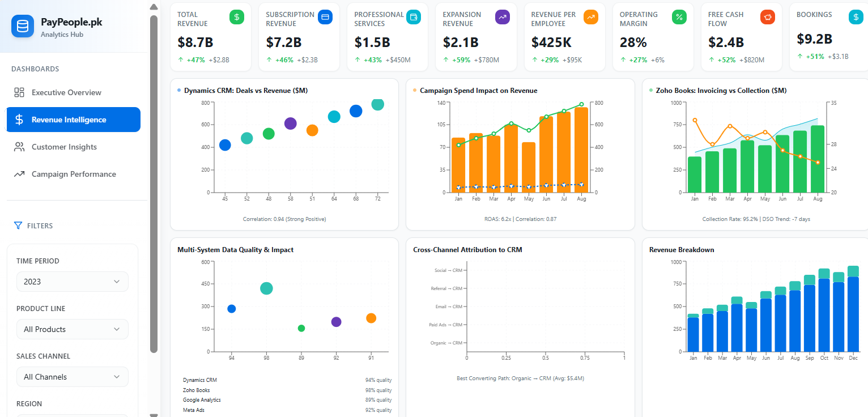The image size is (868, 417).
Task: Click the up arrow beside +59% in Expansion Revenue
Action: [446, 59]
